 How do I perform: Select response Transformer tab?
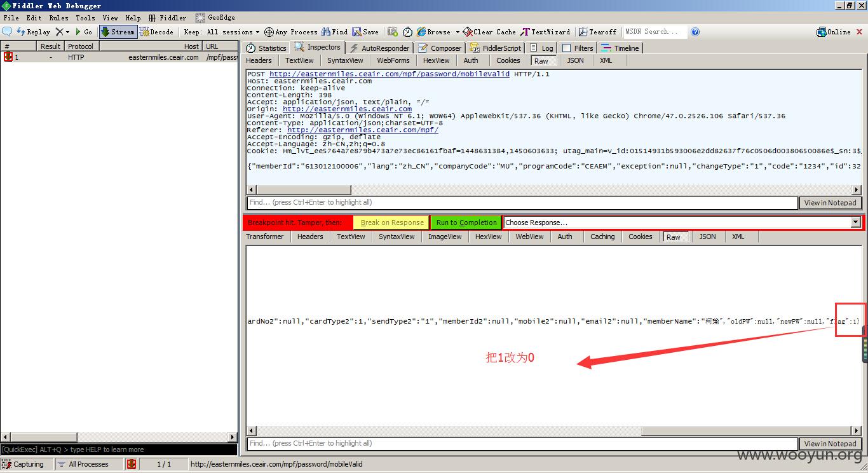265,236
